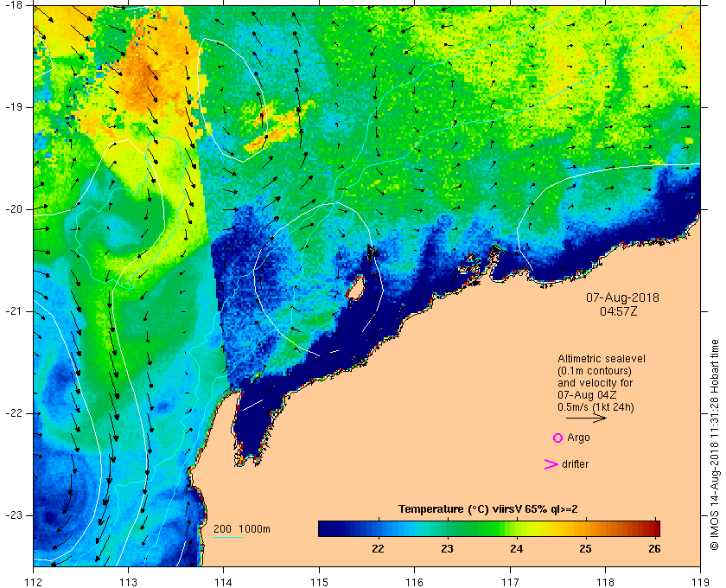Click latitude axis label -22
726x588 pixels.
[12, 413]
